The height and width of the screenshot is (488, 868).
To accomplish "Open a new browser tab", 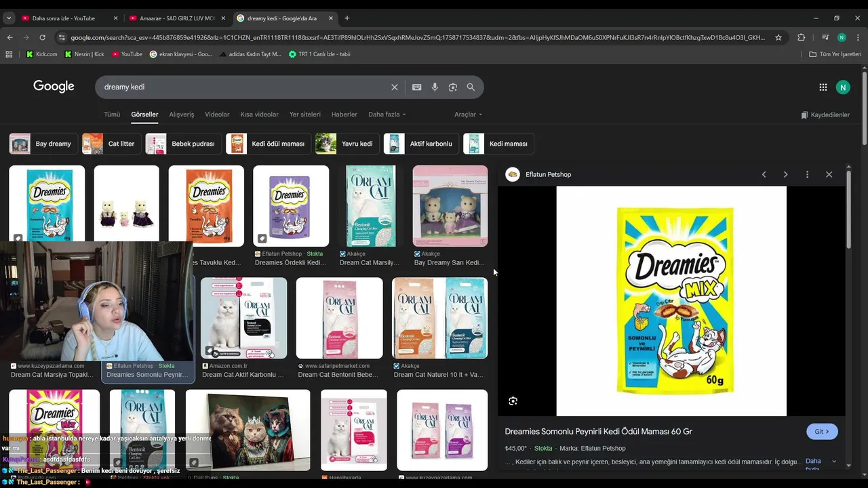I will pos(347,18).
